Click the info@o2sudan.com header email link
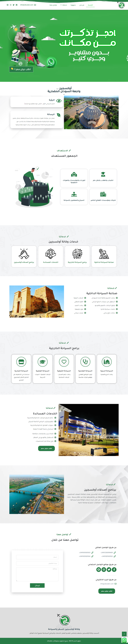The image size is (128, 644). tap(27, 5)
